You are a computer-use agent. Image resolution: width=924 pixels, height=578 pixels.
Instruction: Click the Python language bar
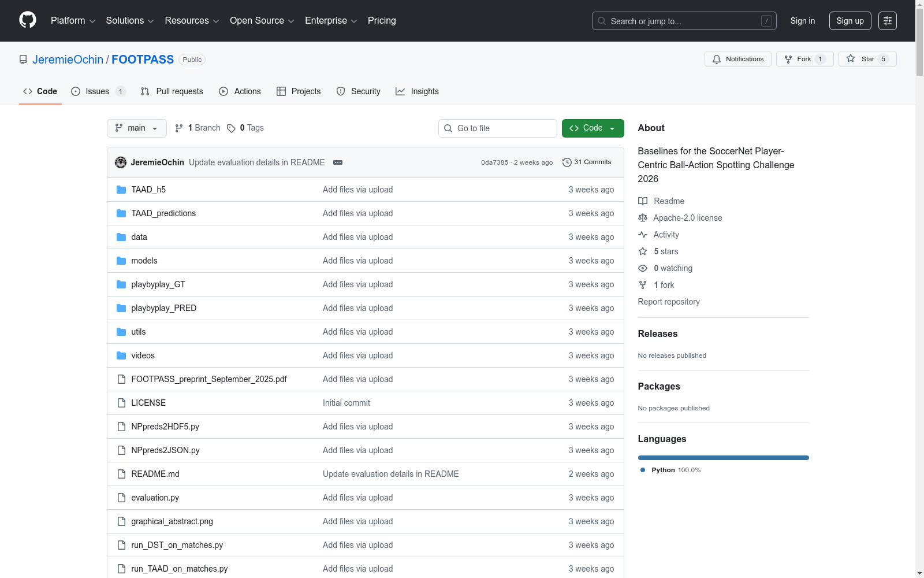pos(724,458)
